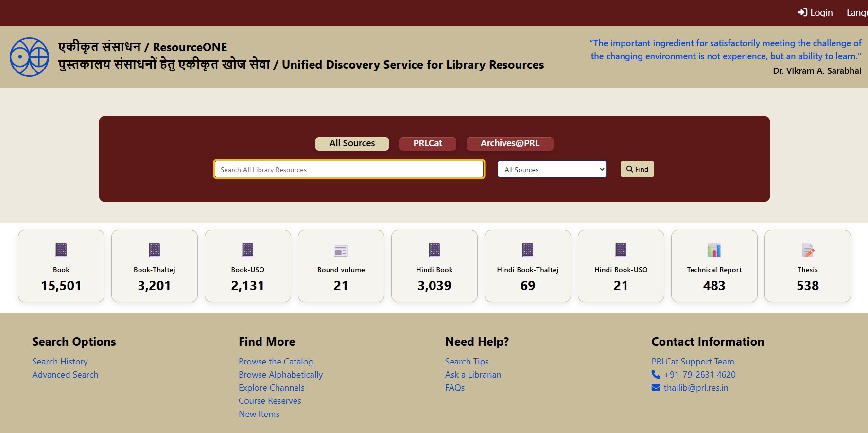Screen dimensions: 868x433
Task: Click the Technical Report chart icon
Action: [714, 250]
